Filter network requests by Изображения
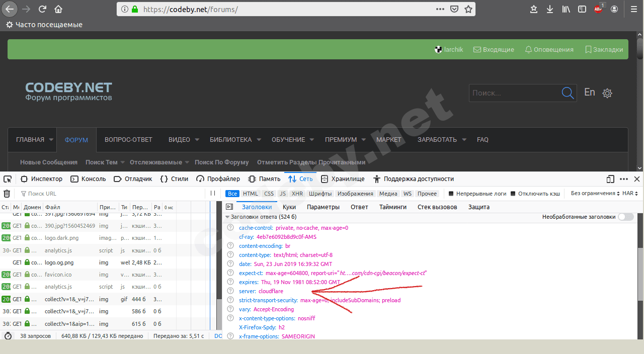This screenshot has width=644, height=354. 355,194
